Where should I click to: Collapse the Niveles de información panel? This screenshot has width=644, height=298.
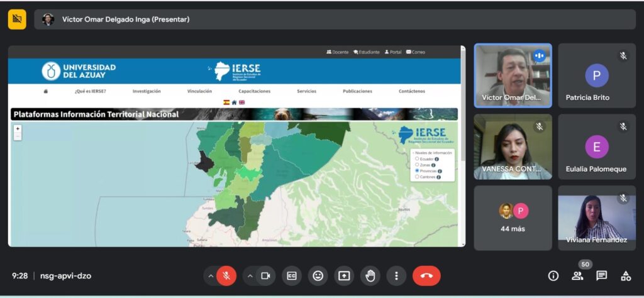432,153
